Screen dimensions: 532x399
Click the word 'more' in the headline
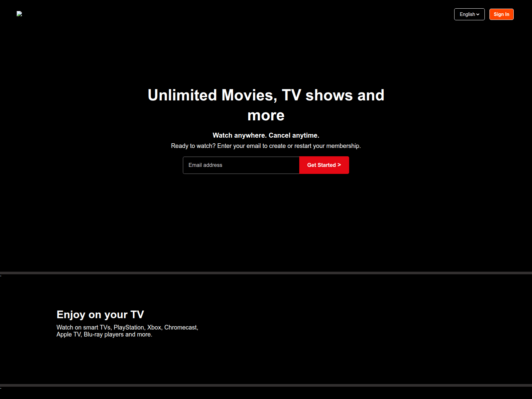tap(266, 115)
